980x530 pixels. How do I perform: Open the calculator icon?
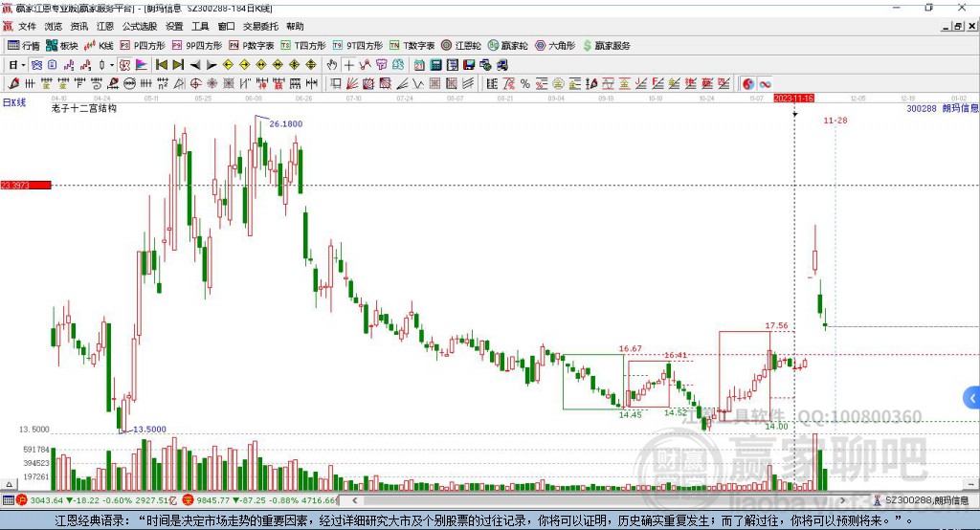436,65
